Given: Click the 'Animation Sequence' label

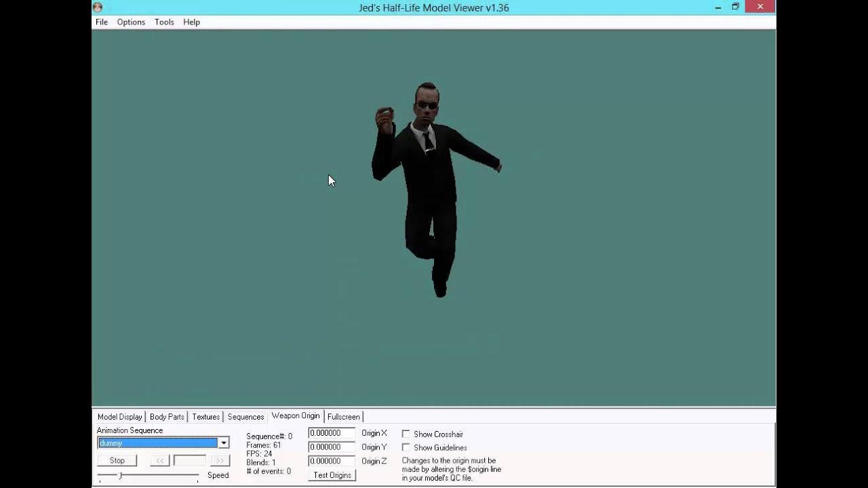Looking at the screenshot, I should [x=130, y=430].
